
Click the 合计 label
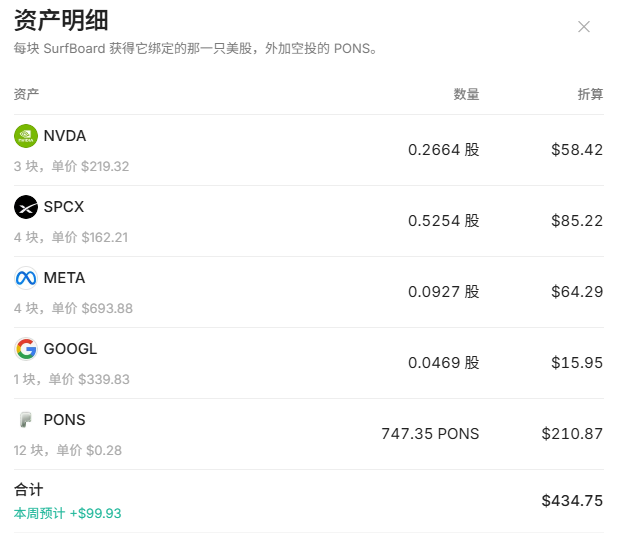[28, 490]
